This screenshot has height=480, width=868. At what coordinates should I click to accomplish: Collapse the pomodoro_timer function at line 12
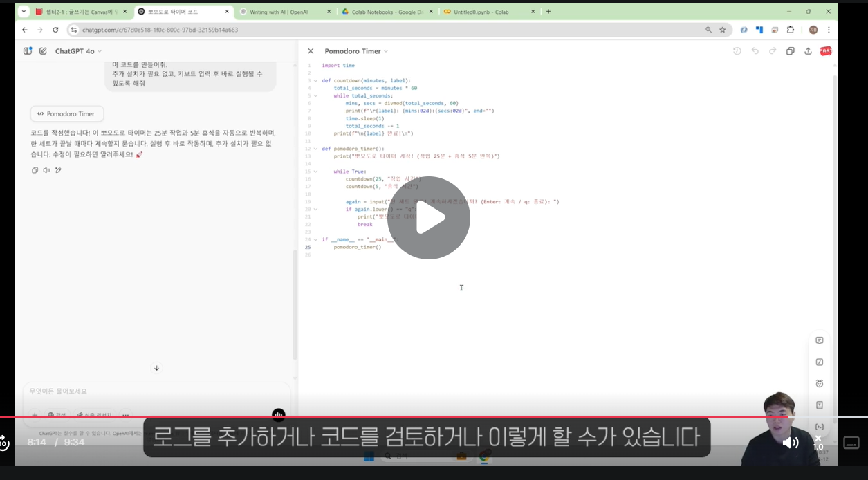pyautogui.click(x=316, y=149)
